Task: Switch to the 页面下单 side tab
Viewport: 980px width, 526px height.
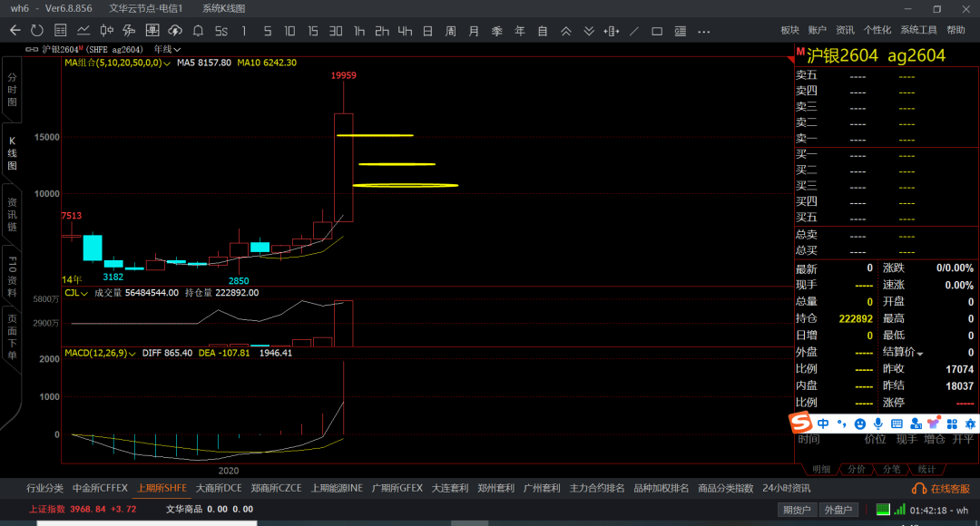Action: click(12, 337)
